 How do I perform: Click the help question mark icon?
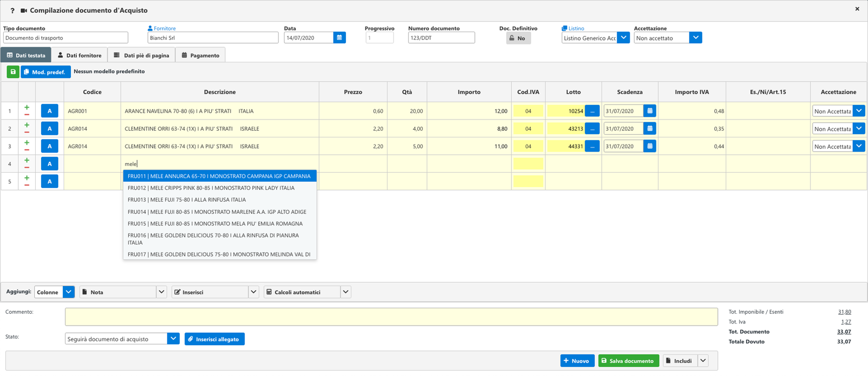click(12, 10)
